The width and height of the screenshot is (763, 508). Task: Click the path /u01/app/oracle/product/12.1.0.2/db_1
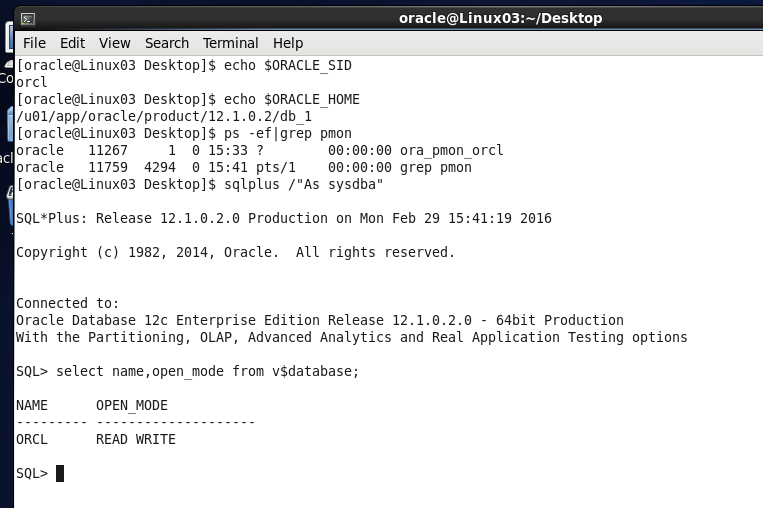point(164,116)
